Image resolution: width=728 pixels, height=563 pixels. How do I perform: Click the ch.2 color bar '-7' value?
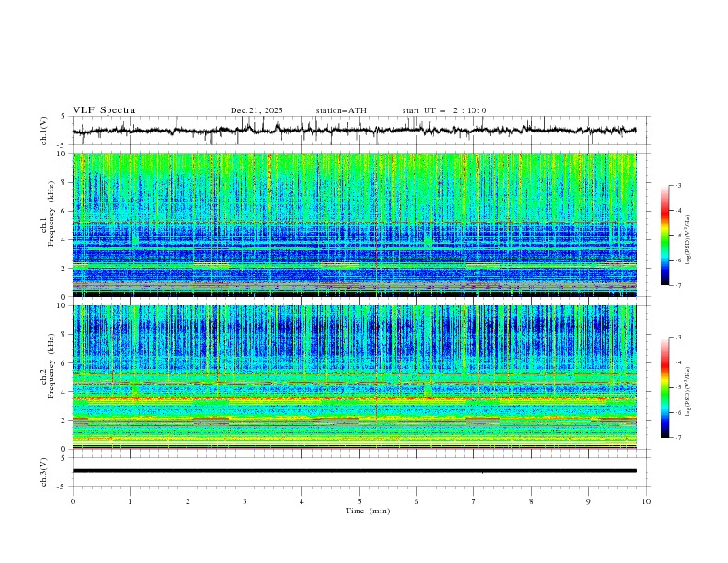[x=678, y=437]
